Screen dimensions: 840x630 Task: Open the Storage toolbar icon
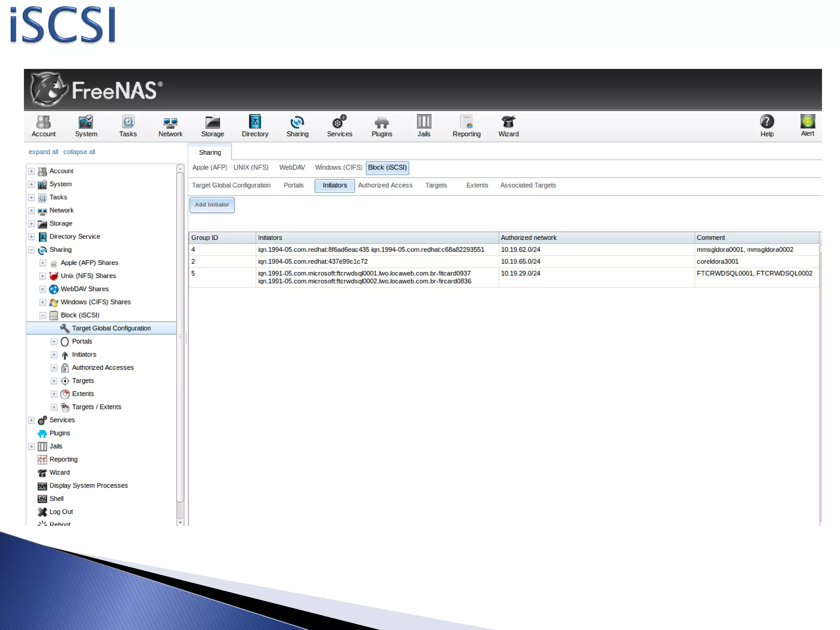click(212, 122)
